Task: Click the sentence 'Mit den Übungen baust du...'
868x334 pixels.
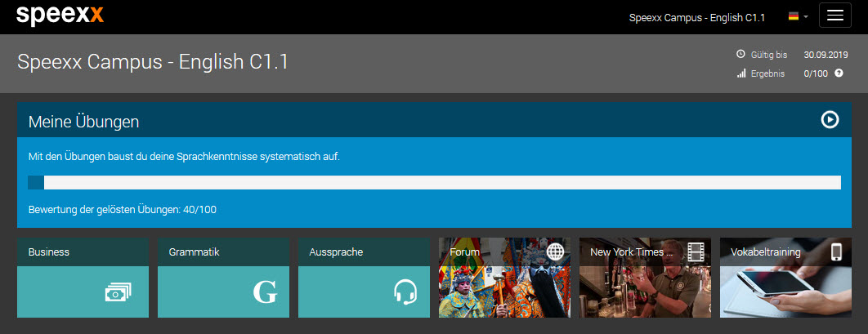Action: tap(184, 157)
